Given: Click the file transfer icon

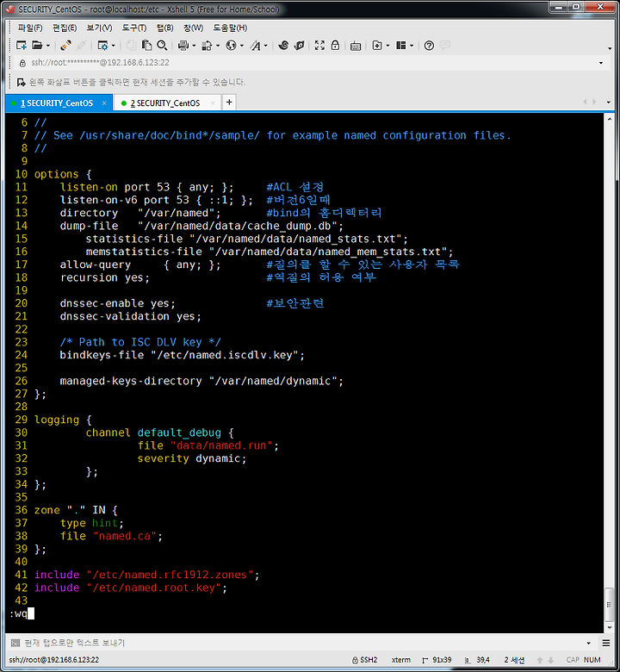Looking at the screenshot, I should tap(207, 46).
